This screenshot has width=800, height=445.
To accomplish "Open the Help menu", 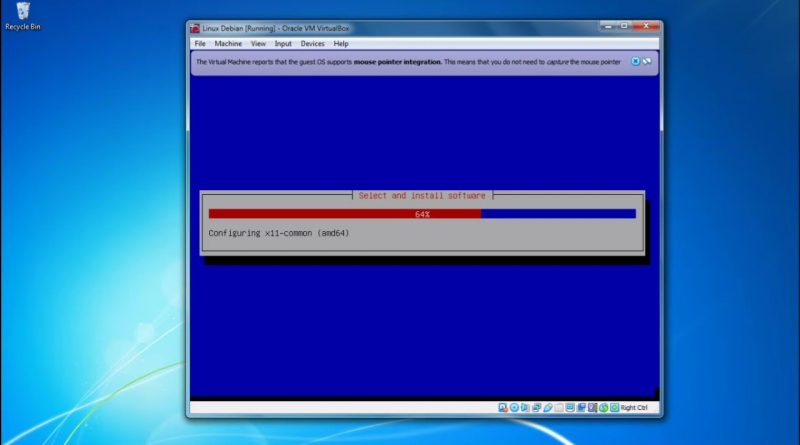I will [341, 44].
